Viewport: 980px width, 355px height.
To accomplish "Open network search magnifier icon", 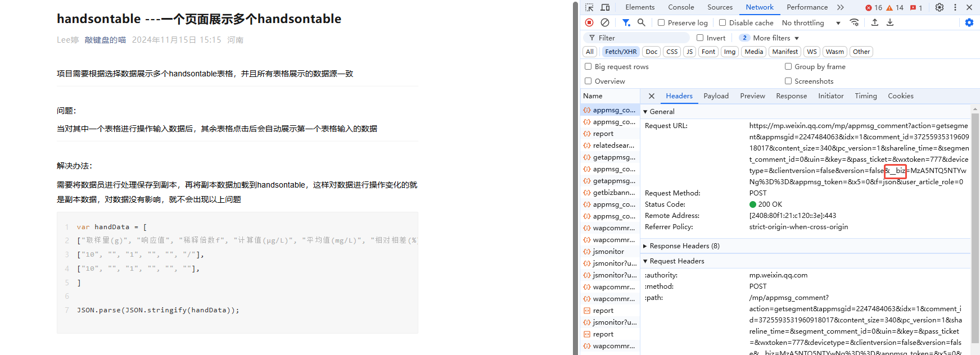I will [642, 22].
